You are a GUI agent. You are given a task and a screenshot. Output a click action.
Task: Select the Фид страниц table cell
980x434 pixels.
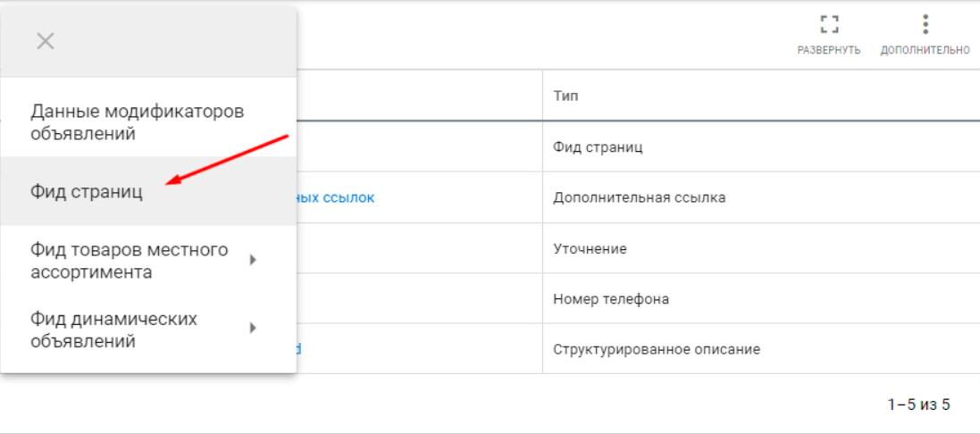tap(760, 147)
